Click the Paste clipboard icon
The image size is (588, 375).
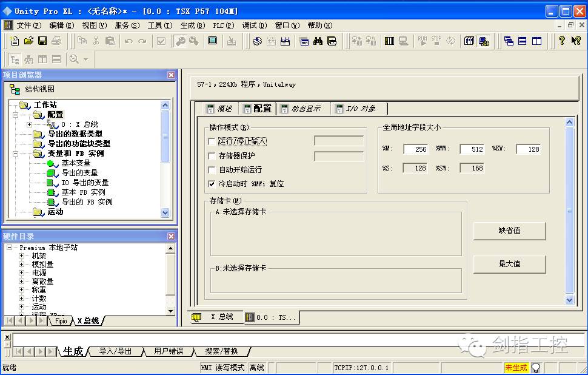(110, 41)
